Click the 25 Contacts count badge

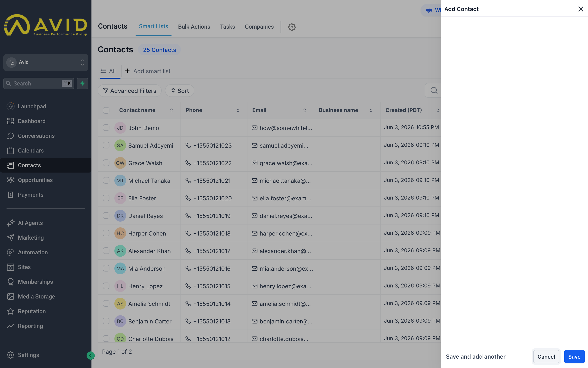point(159,50)
